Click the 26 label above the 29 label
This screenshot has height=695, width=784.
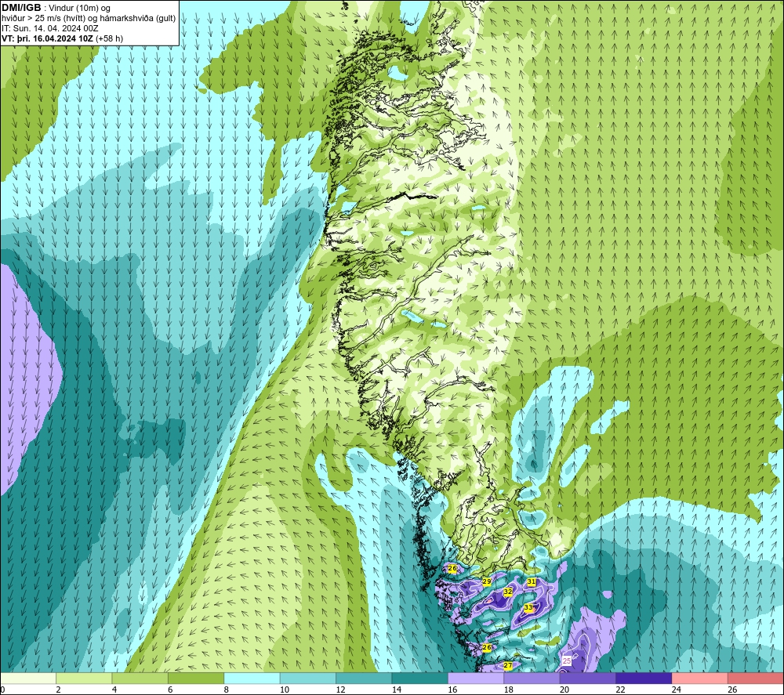click(x=452, y=569)
